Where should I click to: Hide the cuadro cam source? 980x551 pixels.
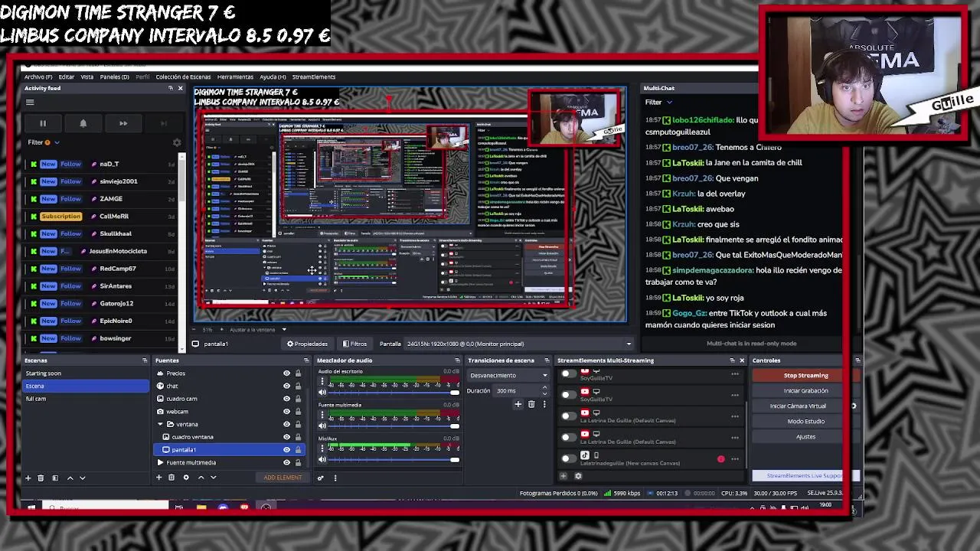[x=287, y=399]
